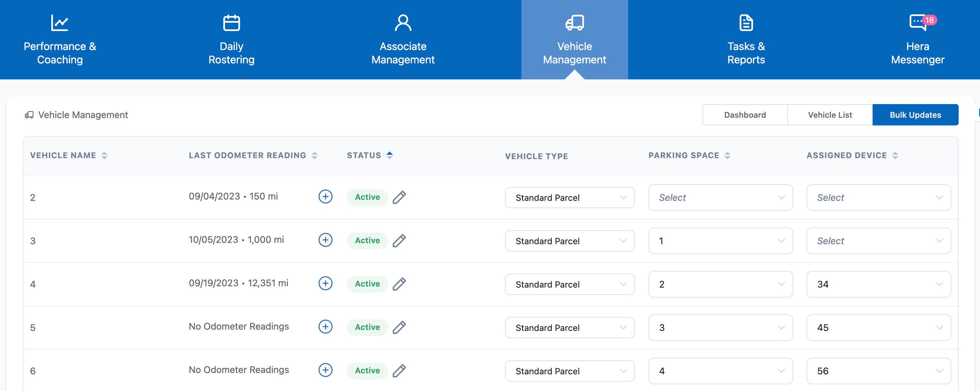Open Assigned Device dropdown showing 45
The height and width of the screenshot is (391, 980).
pyautogui.click(x=878, y=328)
